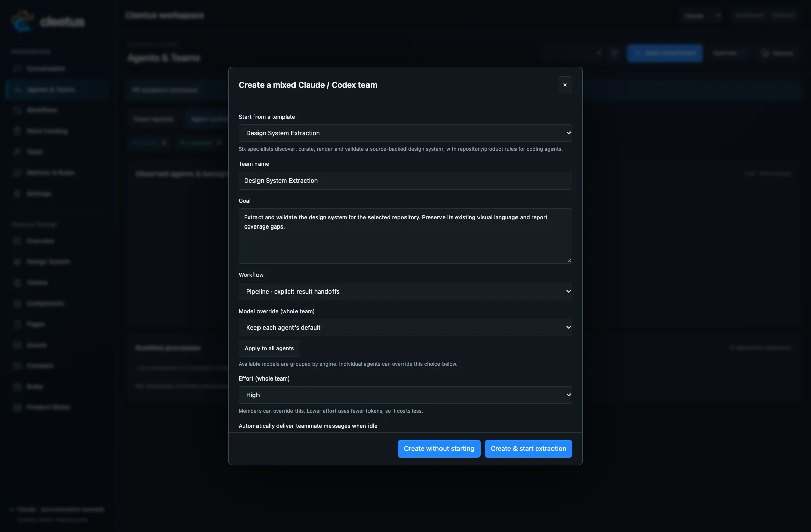Click the dialog title 'Create a mixed Claude / Codex team'
Viewport: 811px width, 532px height.
pos(308,85)
